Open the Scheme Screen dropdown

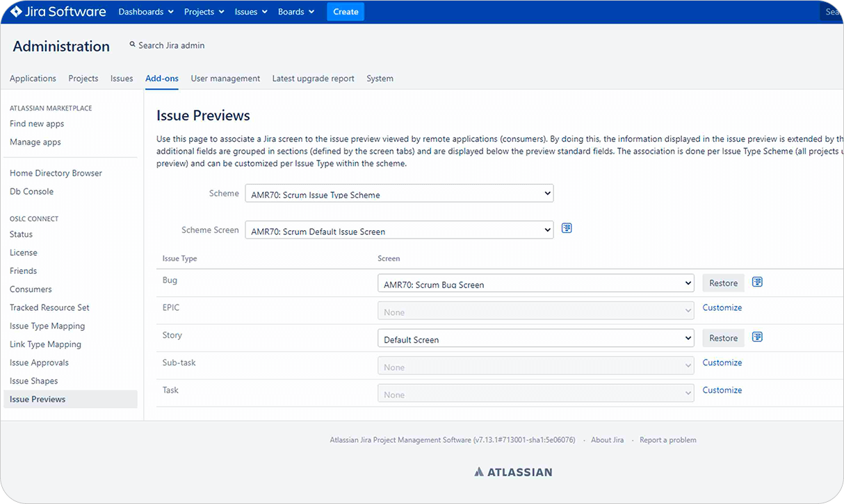point(399,229)
